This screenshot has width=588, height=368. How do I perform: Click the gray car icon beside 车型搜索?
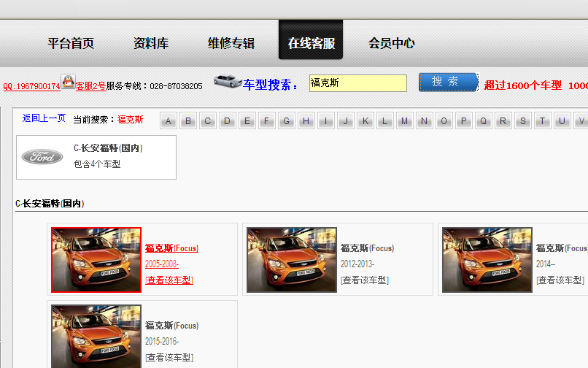228,81
